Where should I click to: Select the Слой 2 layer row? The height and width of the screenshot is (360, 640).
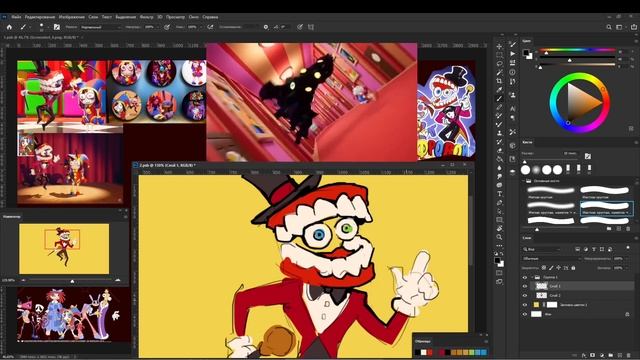(582, 296)
